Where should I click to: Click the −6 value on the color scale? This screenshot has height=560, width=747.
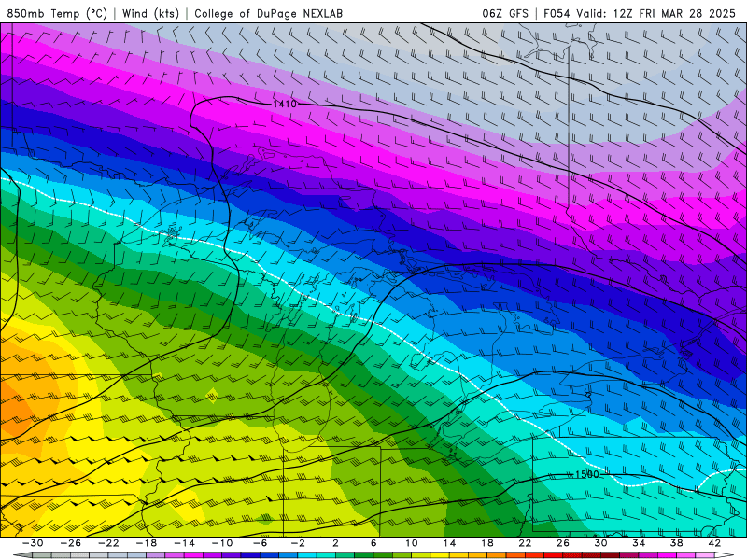[261, 543]
